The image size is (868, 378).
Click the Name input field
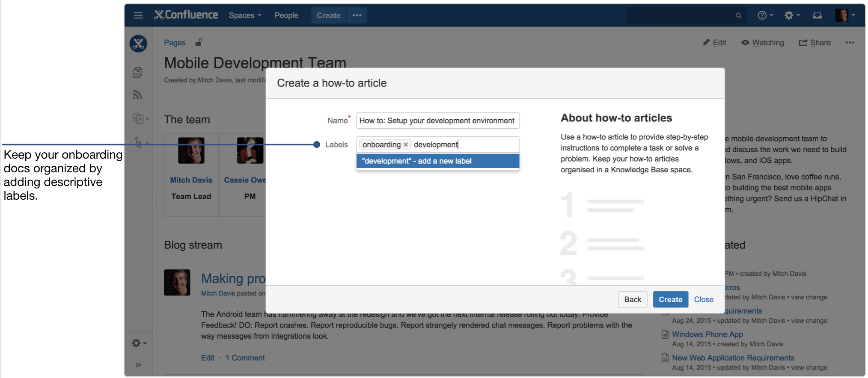click(438, 121)
